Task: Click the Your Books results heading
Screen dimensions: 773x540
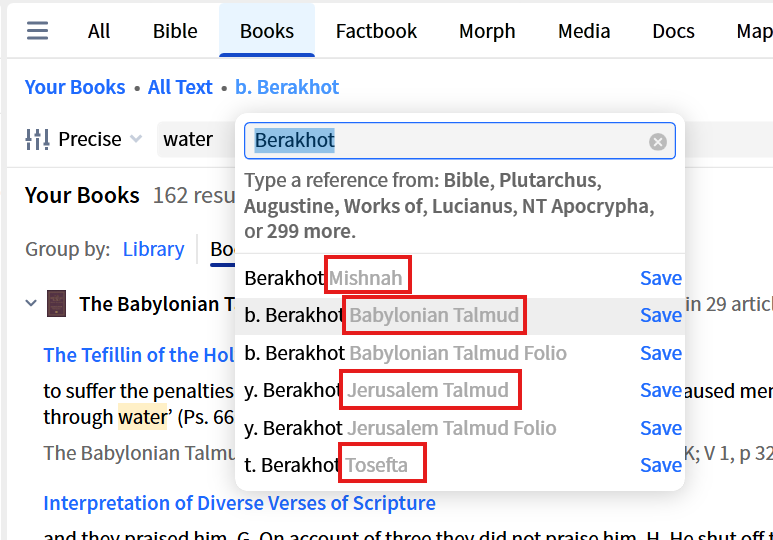Action: coord(82,195)
